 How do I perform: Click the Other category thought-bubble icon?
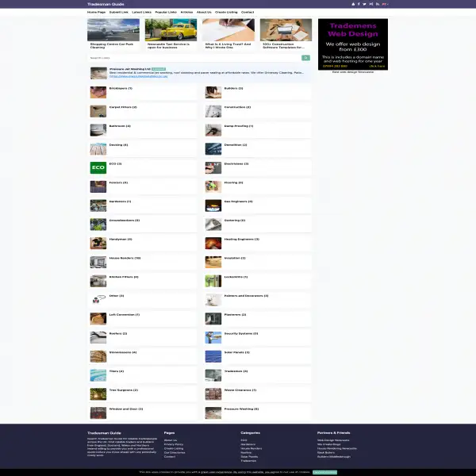98,300
